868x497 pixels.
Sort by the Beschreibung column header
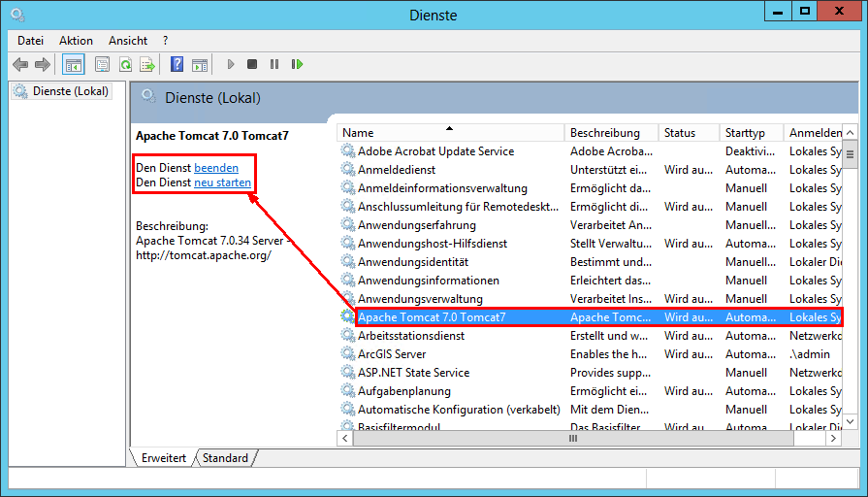(611, 133)
